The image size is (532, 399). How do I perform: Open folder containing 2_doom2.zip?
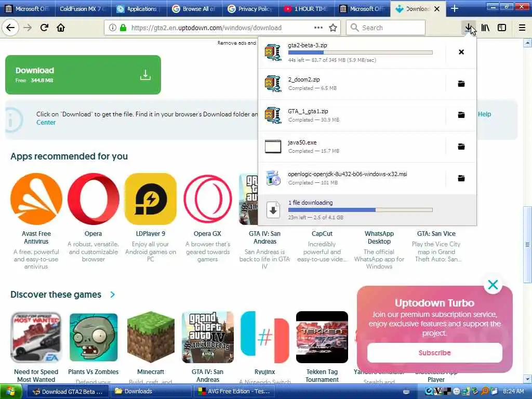click(x=461, y=84)
